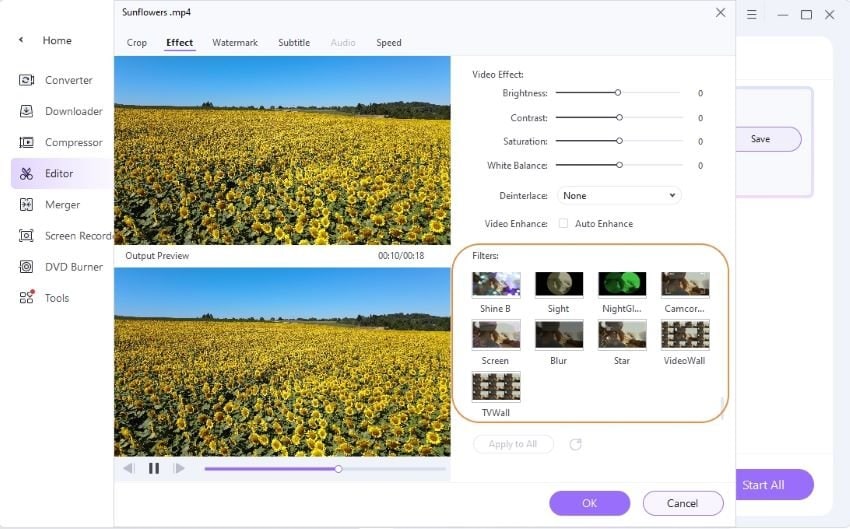Click the Contrast slider handle
This screenshot has width=850, height=529.
click(x=619, y=117)
